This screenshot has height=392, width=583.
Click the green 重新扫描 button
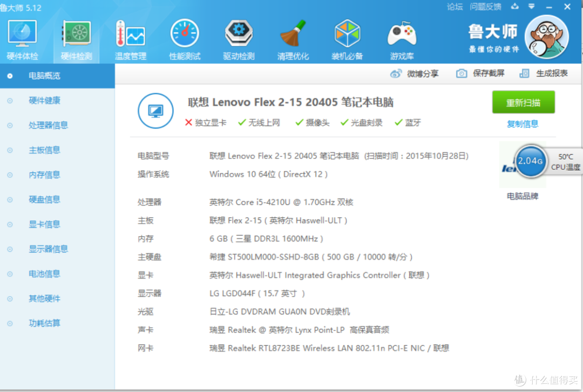[x=524, y=102]
